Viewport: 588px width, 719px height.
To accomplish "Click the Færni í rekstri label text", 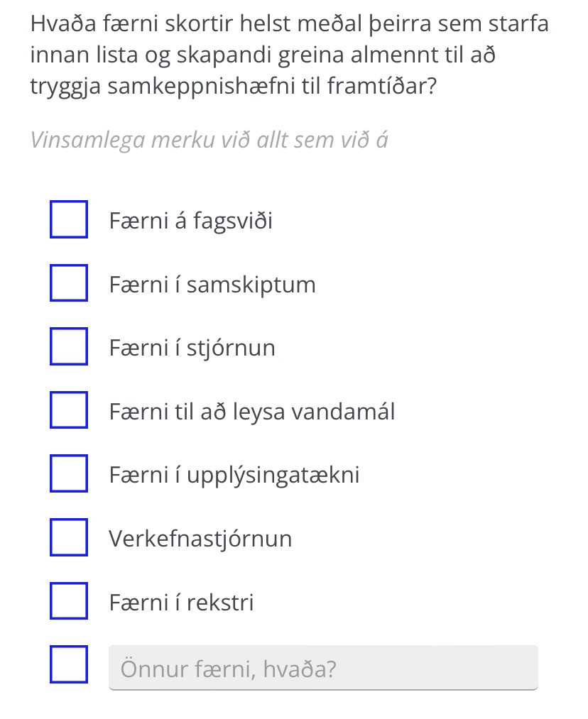I will 182,602.
